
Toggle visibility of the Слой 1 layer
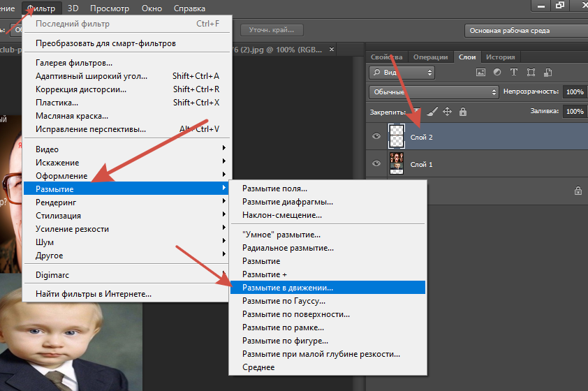coord(376,163)
